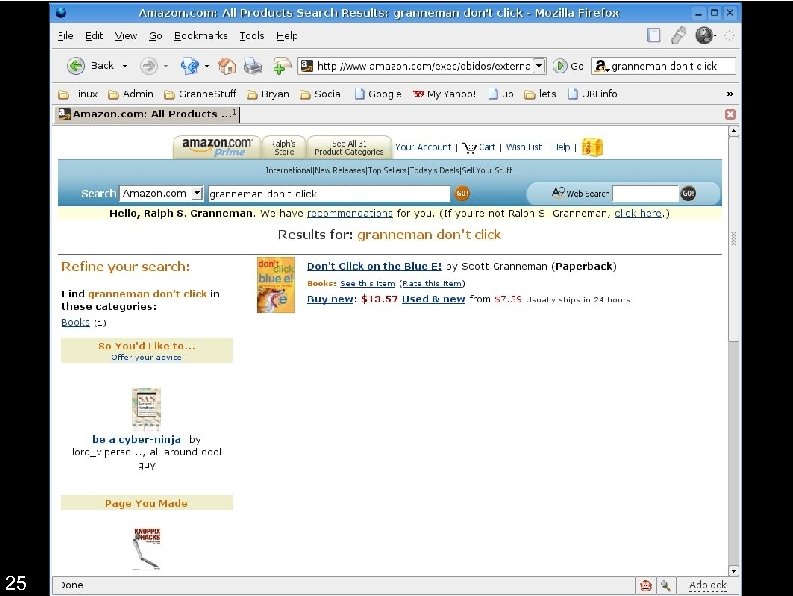This screenshot has height=596, width=793.
Task: Click into the Web search text field
Action: [x=645, y=193]
